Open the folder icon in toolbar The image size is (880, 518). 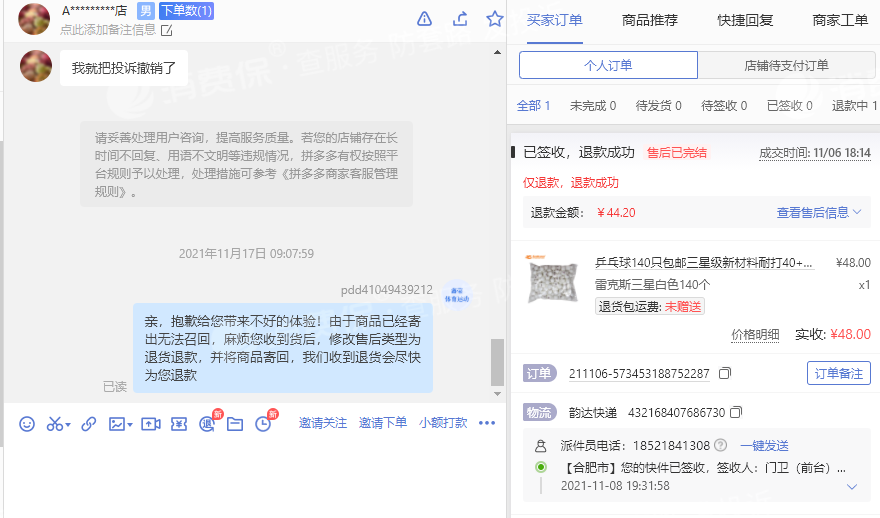pos(235,424)
